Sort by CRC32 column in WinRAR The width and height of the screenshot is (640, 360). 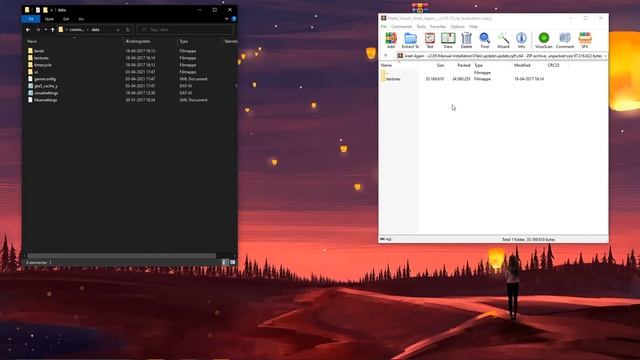pyautogui.click(x=553, y=65)
